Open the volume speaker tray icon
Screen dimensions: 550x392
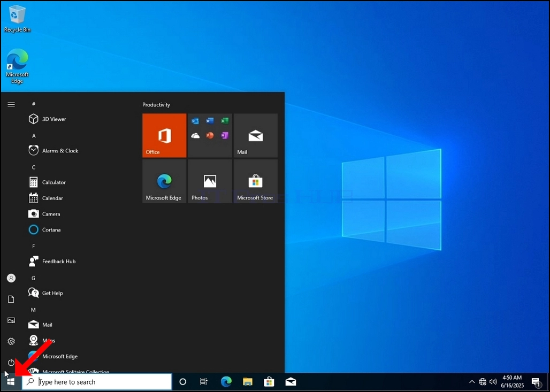[493, 381]
